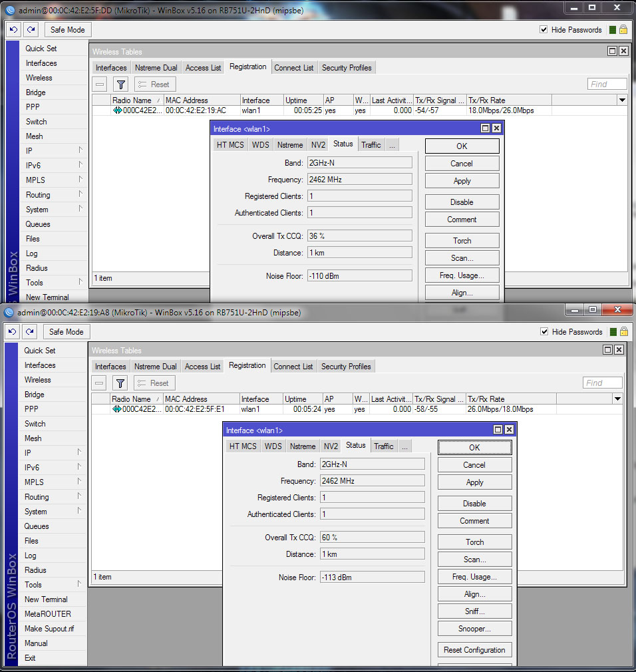Click Reset Configuration in the bottom Interface dialog

(475, 650)
